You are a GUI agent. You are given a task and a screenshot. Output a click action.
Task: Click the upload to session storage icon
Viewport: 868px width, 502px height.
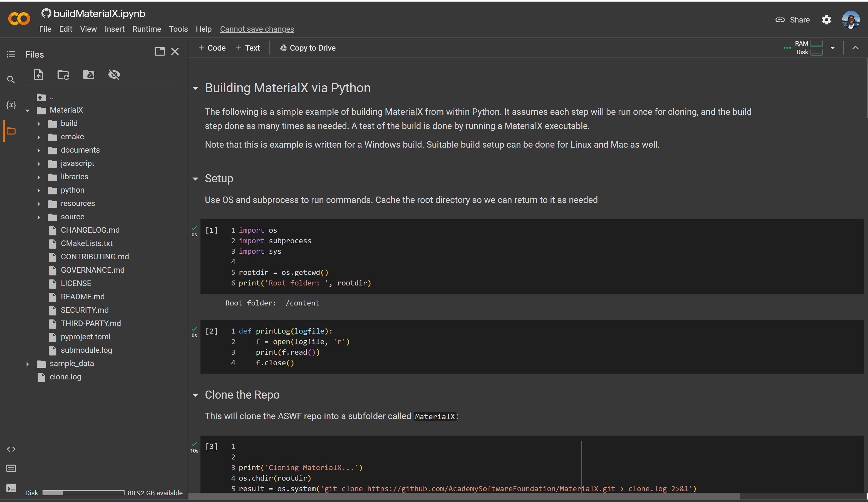pyautogui.click(x=39, y=74)
